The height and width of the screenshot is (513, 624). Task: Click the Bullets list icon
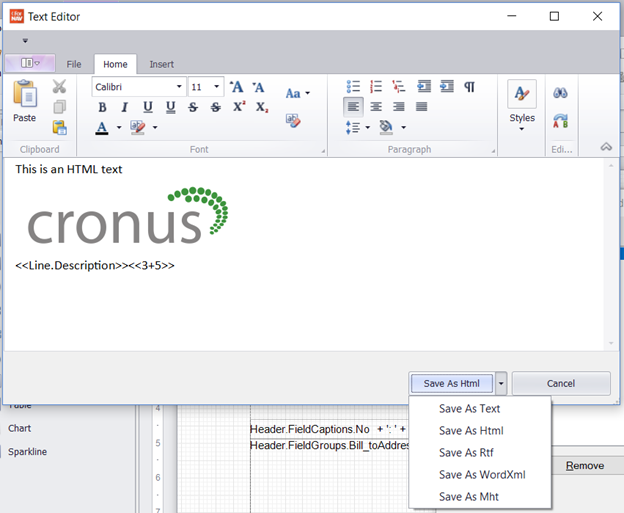click(353, 86)
